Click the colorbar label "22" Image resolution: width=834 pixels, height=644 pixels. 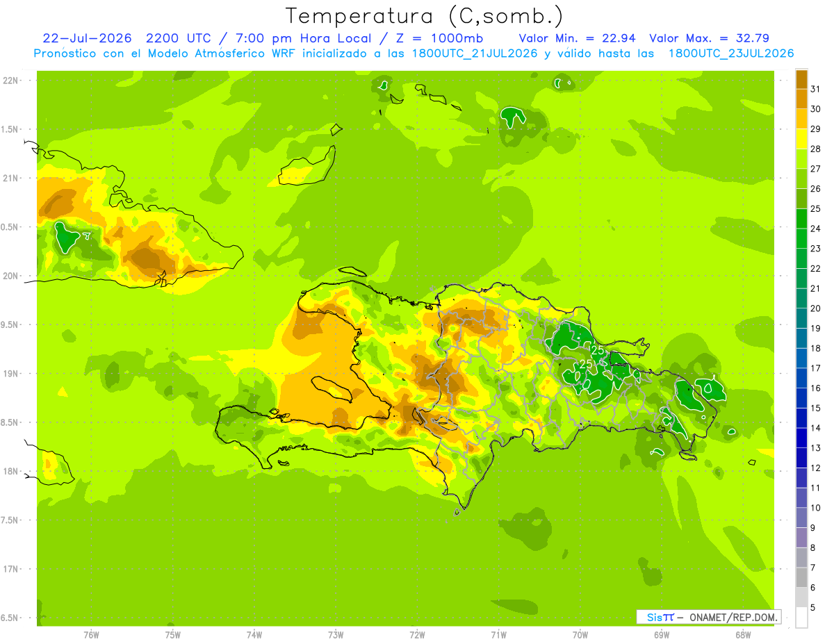816,269
